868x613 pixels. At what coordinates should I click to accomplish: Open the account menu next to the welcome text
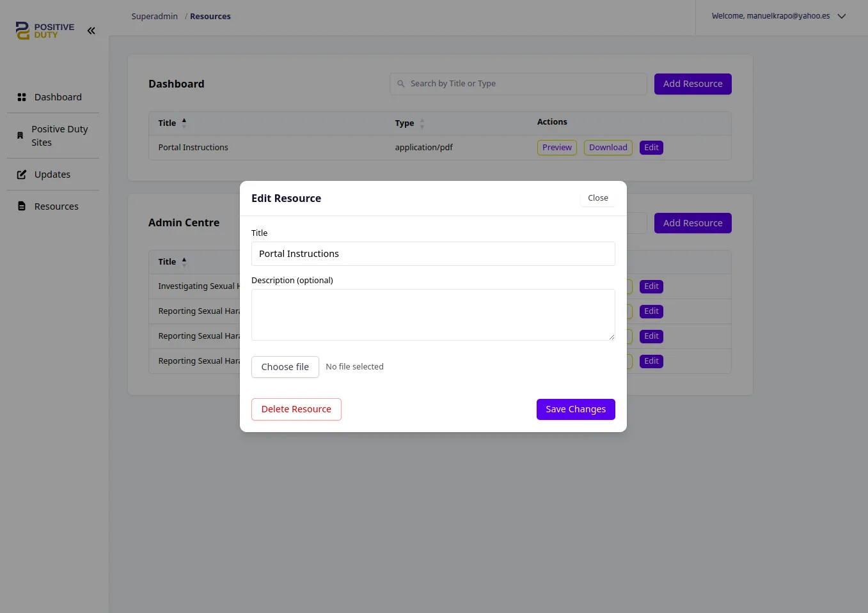[842, 16]
